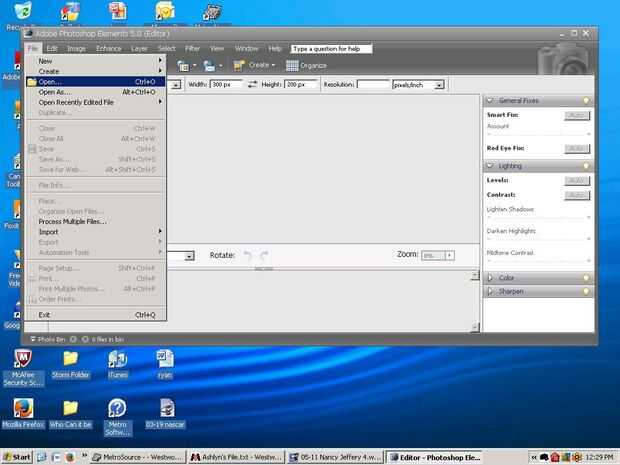Open the Storm Folder on desktop
620x465 pixels.
(70, 364)
